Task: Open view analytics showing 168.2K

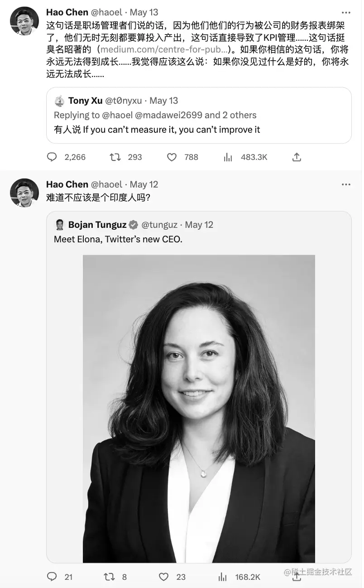Action: coord(222,576)
